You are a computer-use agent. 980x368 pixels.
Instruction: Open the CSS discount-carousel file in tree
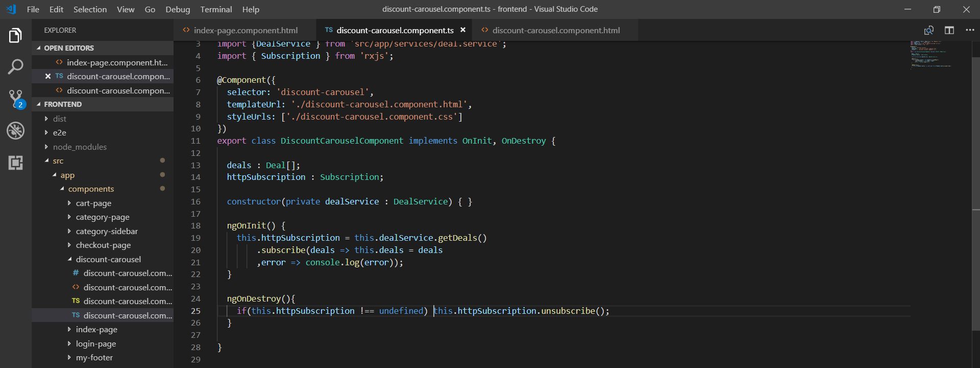tap(103, 273)
